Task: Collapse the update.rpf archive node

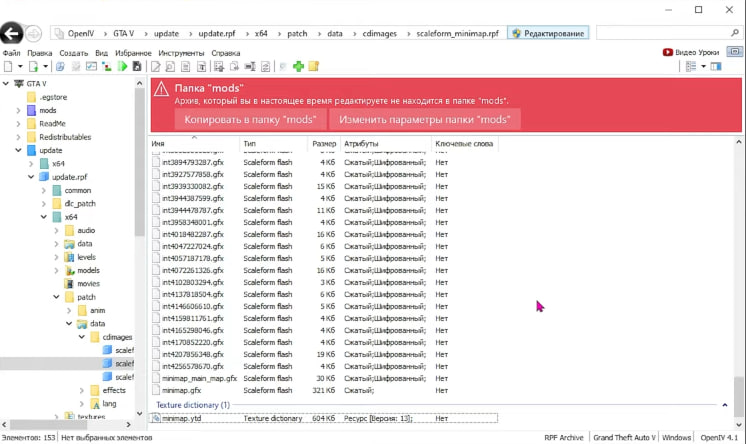Action: click(31, 177)
